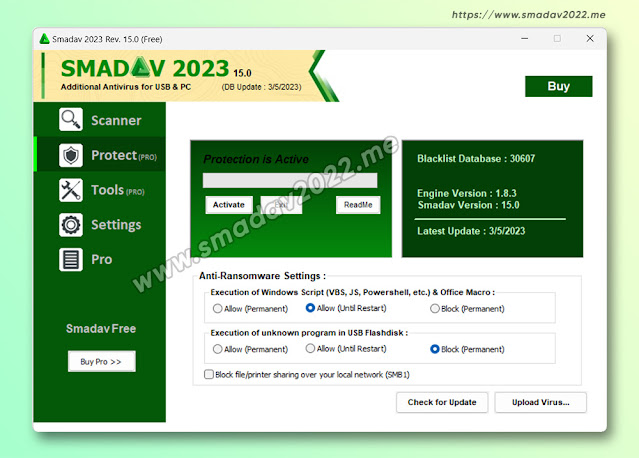Open the Scanner tab
This screenshot has height=458, width=639.
click(100, 119)
